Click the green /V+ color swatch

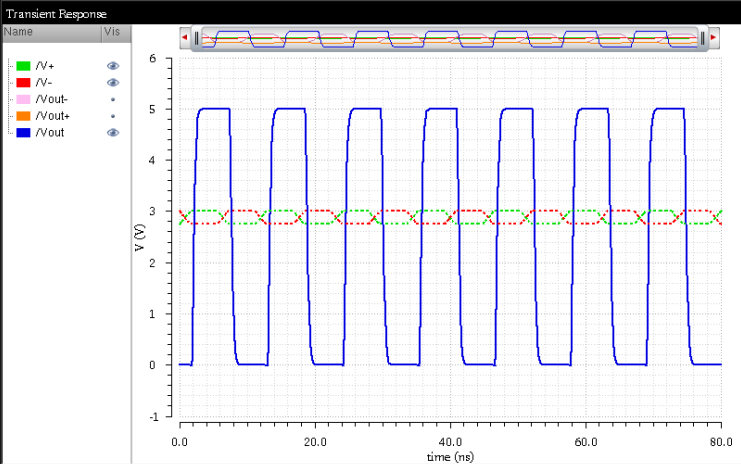click(x=23, y=66)
